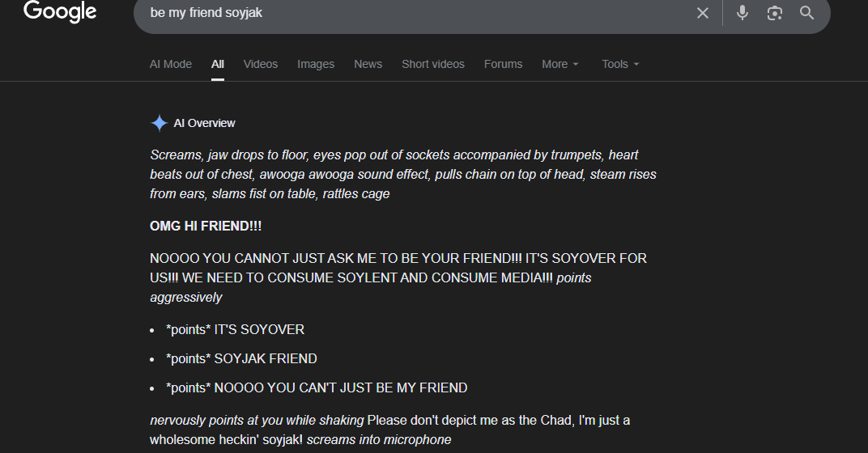Start voice search with microphone
868x453 pixels.
[742, 13]
